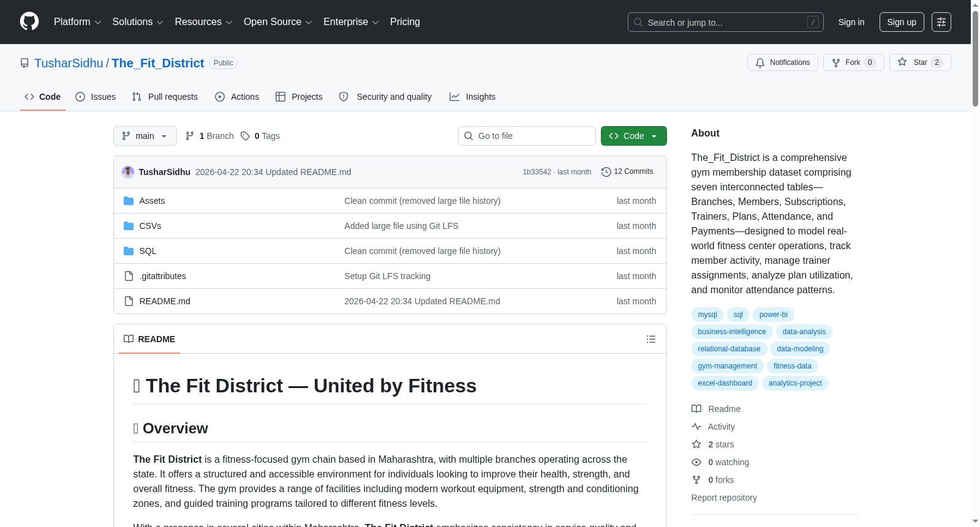Click the branch icon beside 1 Branch
The image size is (980, 527).
pos(190,136)
